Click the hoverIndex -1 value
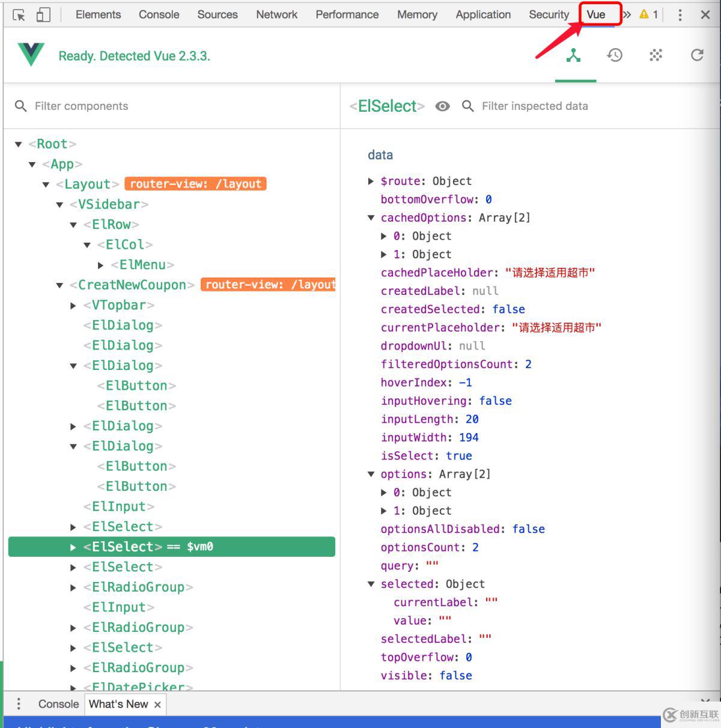Screen dimensions: 721x728 [465, 383]
